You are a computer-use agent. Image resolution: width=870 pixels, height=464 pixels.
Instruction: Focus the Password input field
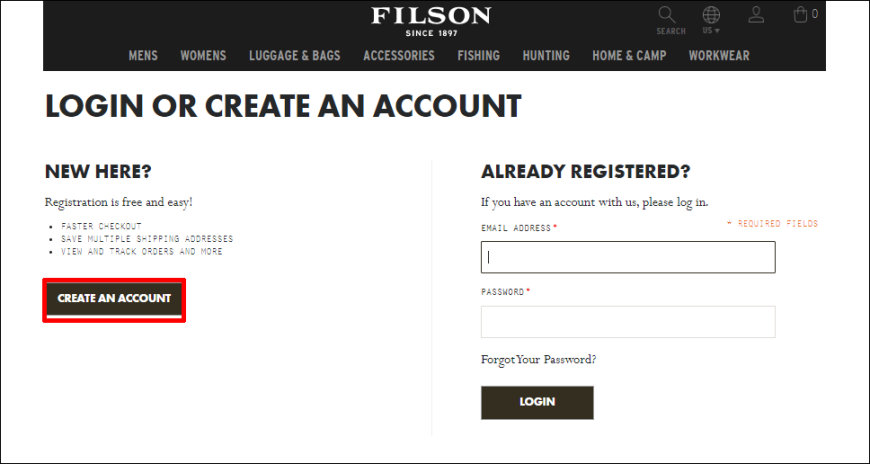click(x=628, y=322)
